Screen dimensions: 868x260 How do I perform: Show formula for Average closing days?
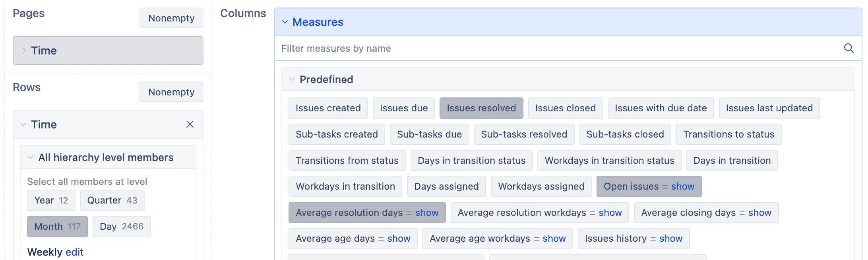pos(759,213)
